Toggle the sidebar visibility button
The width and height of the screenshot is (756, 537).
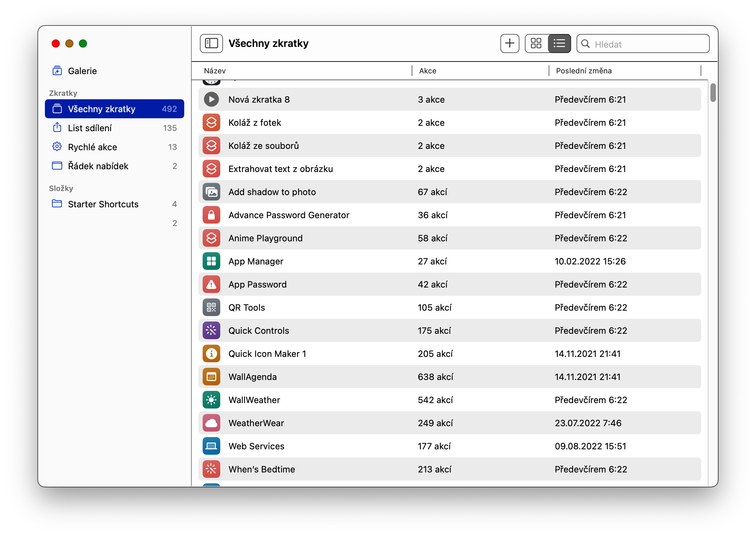click(x=211, y=44)
